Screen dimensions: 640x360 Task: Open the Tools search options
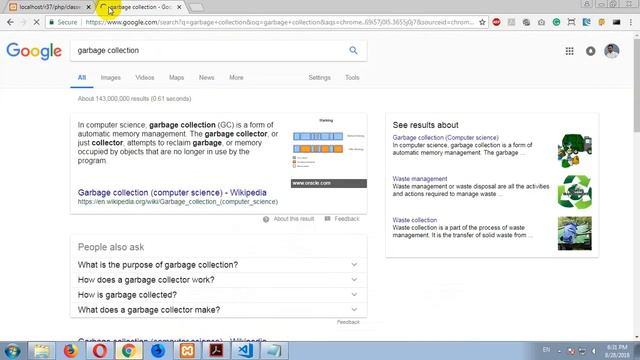pos(352,78)
